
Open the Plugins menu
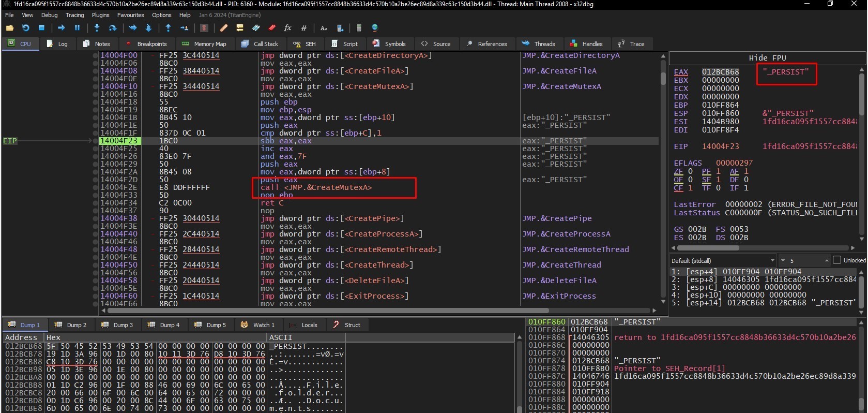pos(100,15)
